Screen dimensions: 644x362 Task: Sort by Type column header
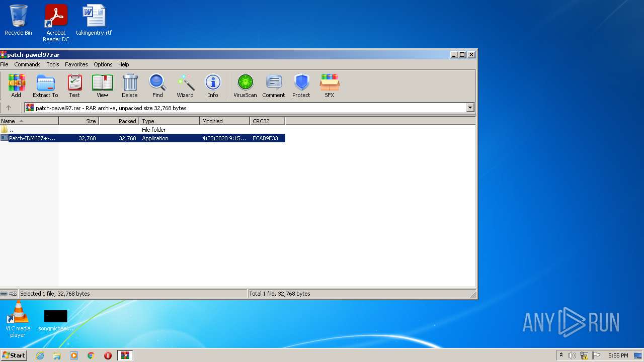170,121
